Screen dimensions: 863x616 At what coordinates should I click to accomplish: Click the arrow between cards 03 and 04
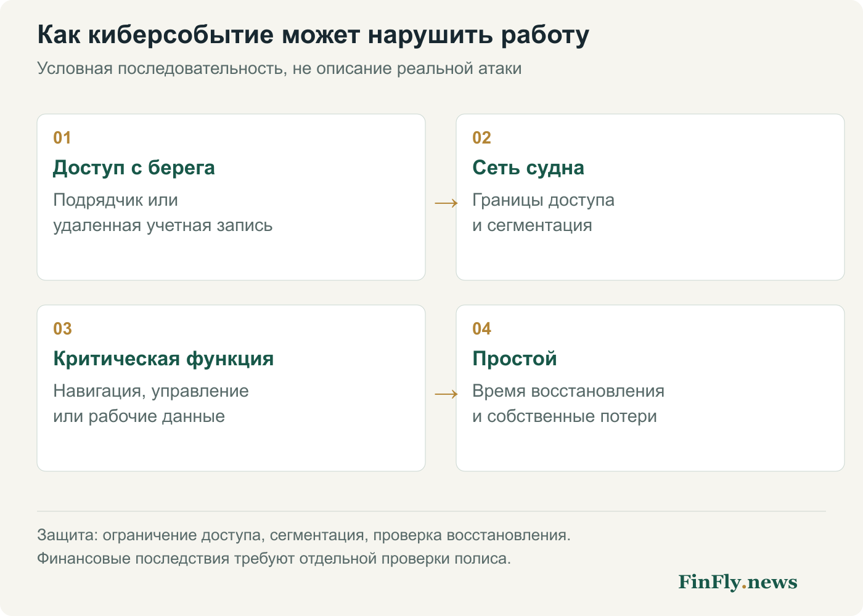click(x=446, y=394)
